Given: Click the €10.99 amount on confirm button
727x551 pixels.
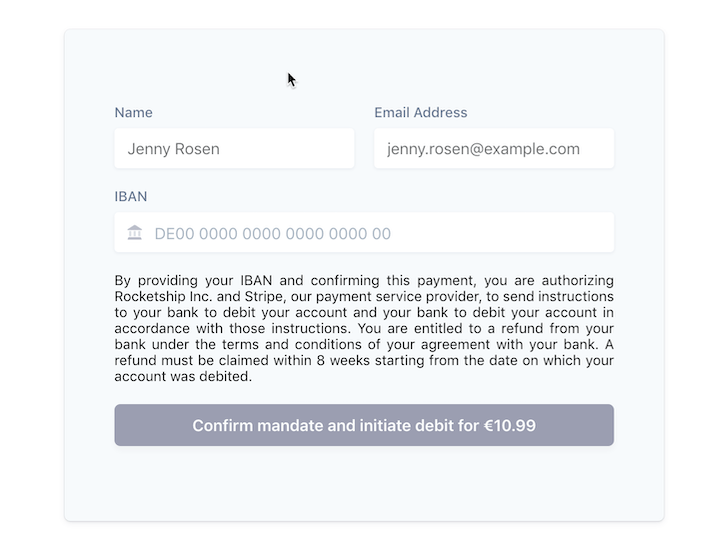Looking at the screenshot, I should click(510, 425).
